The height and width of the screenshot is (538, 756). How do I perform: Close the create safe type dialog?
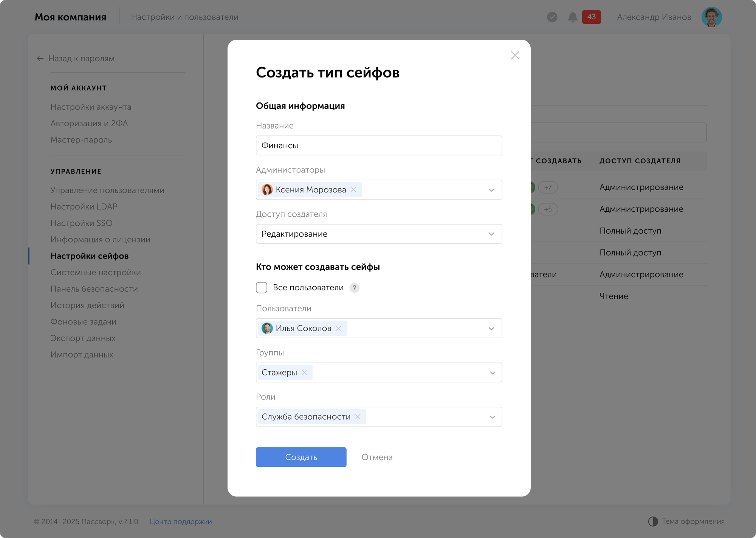click(x=515, y=56)
